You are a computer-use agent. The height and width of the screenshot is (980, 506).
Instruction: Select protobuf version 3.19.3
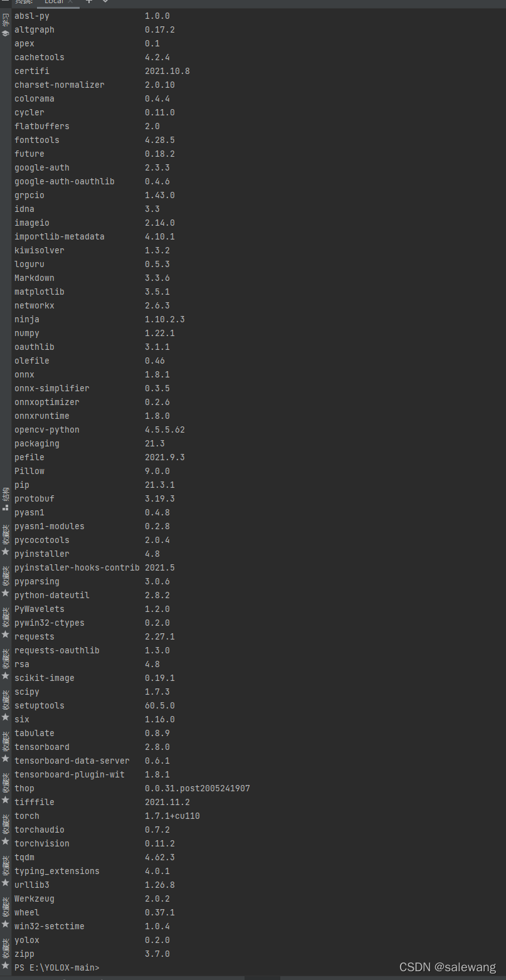tap(160, 498)
